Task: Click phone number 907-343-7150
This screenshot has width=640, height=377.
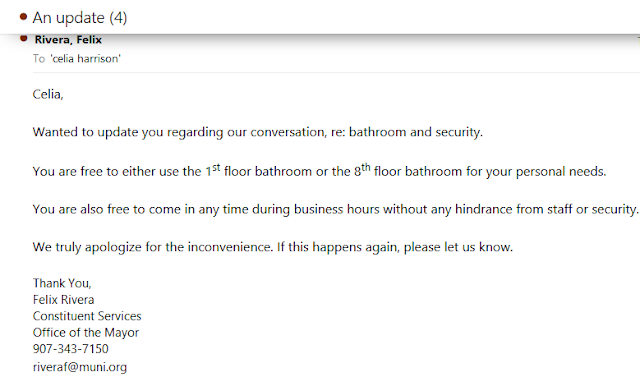Action: (71, 349)
